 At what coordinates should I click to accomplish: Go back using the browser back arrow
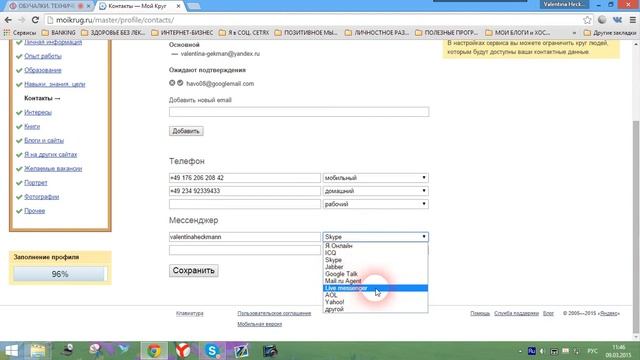(x=8, y=20)
